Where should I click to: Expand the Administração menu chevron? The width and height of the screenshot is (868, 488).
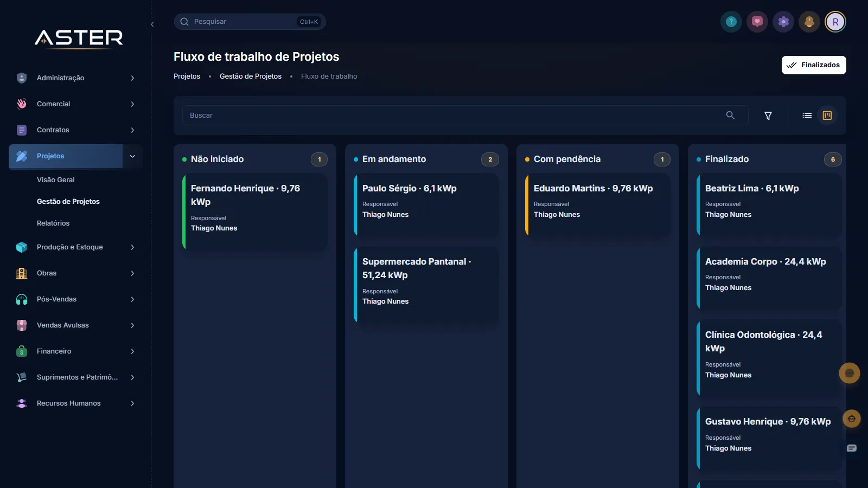tap(132, 78)
